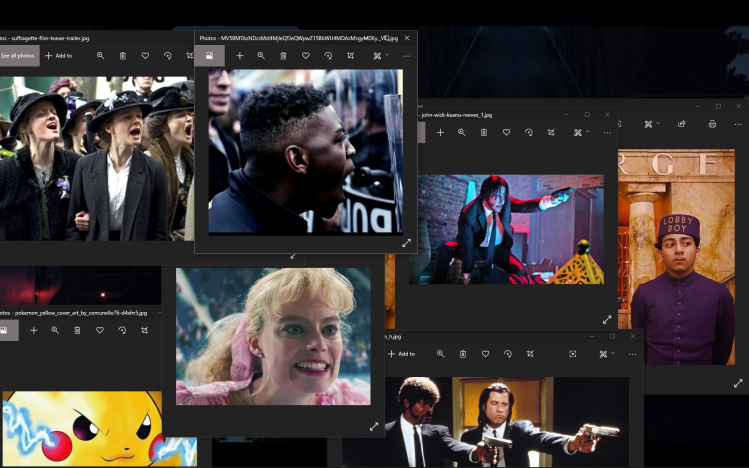The width and height of the screenshot is (749, 468).
Task: Toggle favorite heart in pokemon_yellow window
Action: 99,330
